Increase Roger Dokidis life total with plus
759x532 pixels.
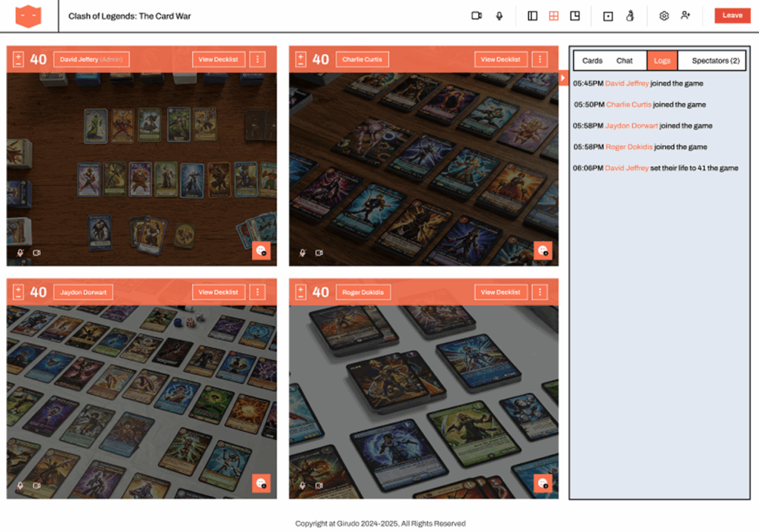(x=300, y=287)
